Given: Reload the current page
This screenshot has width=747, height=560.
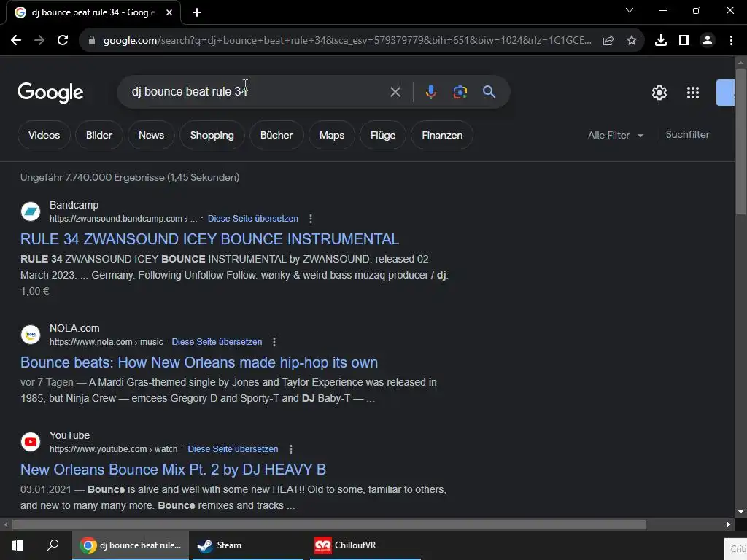Looking at the screenshot, I should [63, 41].
